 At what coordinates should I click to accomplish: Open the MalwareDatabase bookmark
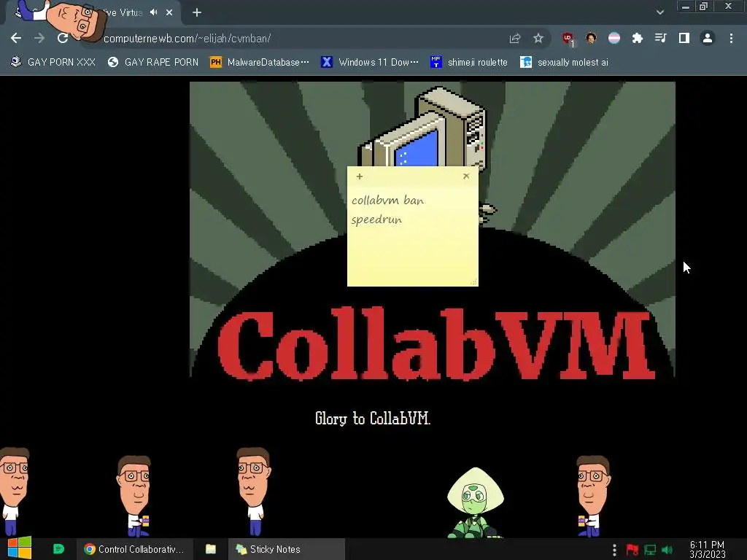pos(260,63)
